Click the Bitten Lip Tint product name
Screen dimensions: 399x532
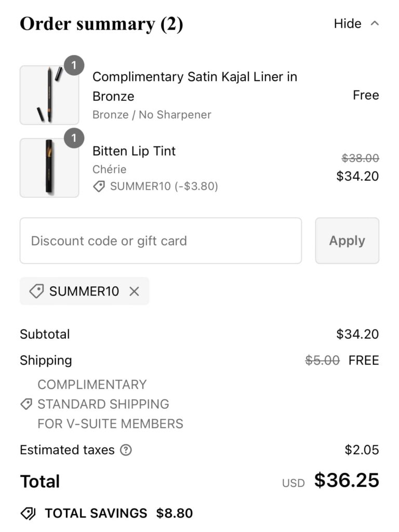134,151
